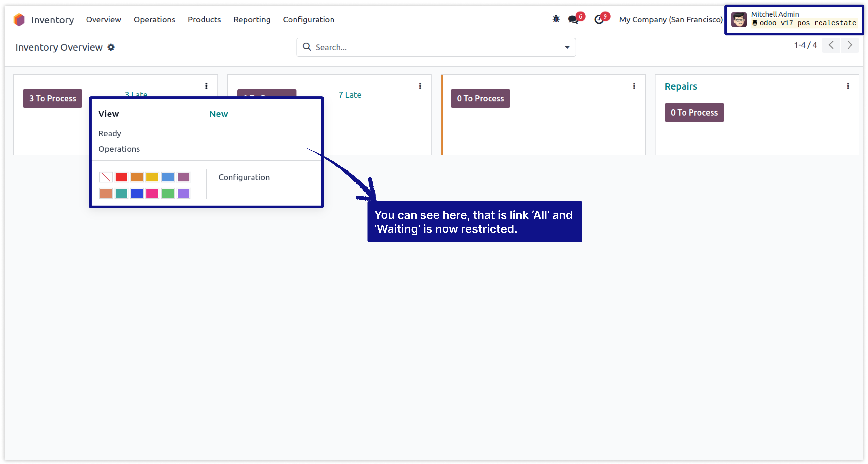Click 0 To Process on Repairs card
This screenshot has height=464, width=868.
[x=694, y=113]
